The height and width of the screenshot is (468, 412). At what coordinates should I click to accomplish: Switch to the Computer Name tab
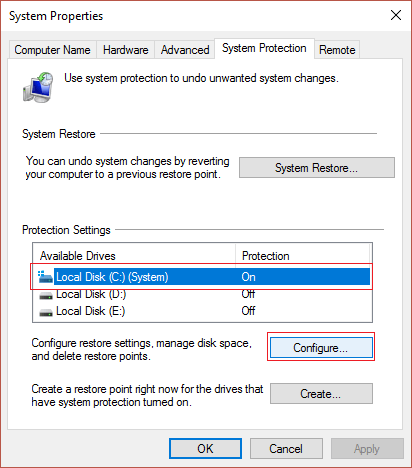[x=52, y=50]
